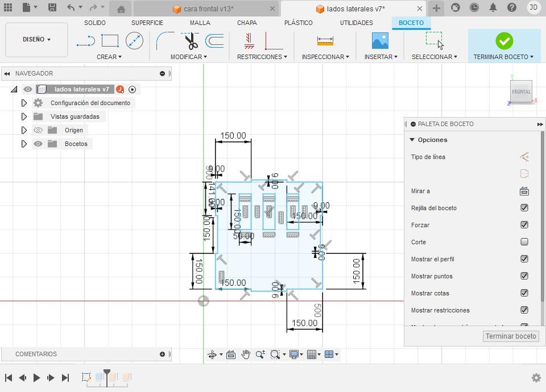Switch to the PLÁSTICO tab
Screen dimensions: 546x392
point(298,23)
